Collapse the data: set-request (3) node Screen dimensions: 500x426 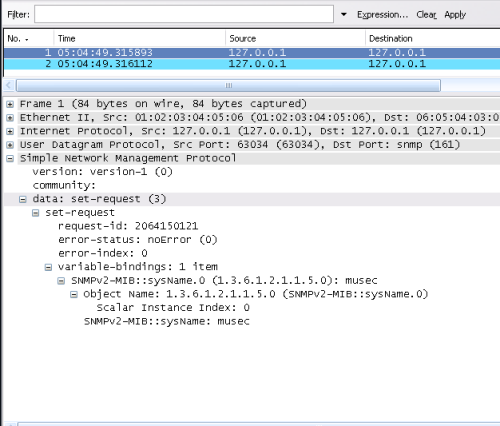point(23,199)
